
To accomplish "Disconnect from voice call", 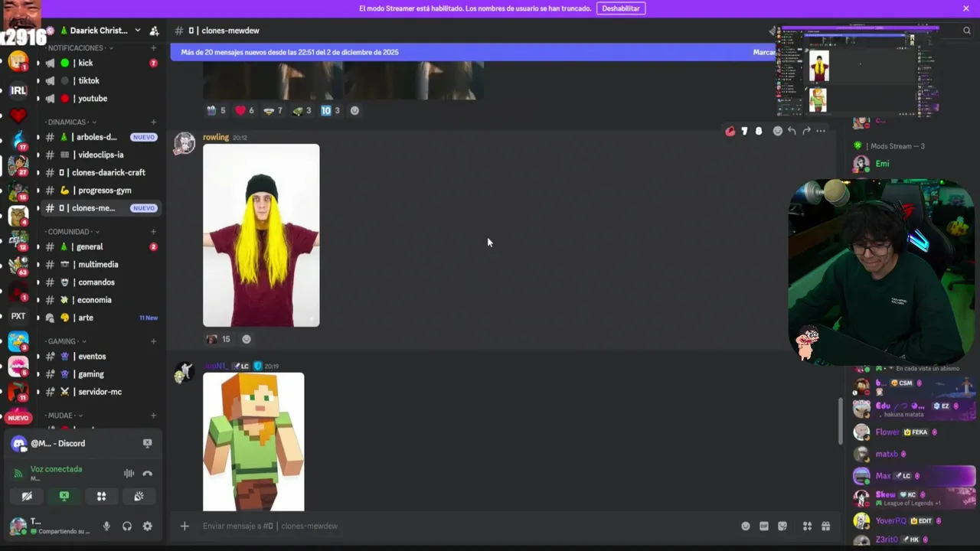I will pyautogui.click(x=148, y=474).
